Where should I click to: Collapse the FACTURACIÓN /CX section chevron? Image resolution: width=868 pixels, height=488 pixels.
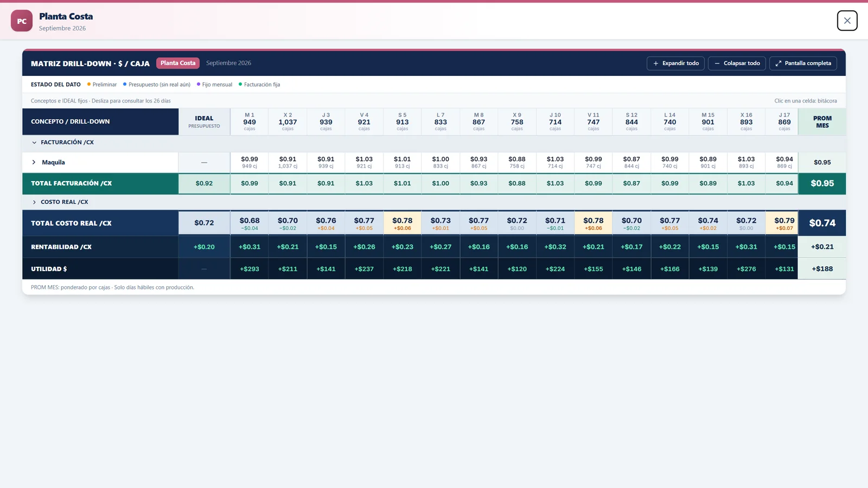pyautogui.click(x=34, y=143)
